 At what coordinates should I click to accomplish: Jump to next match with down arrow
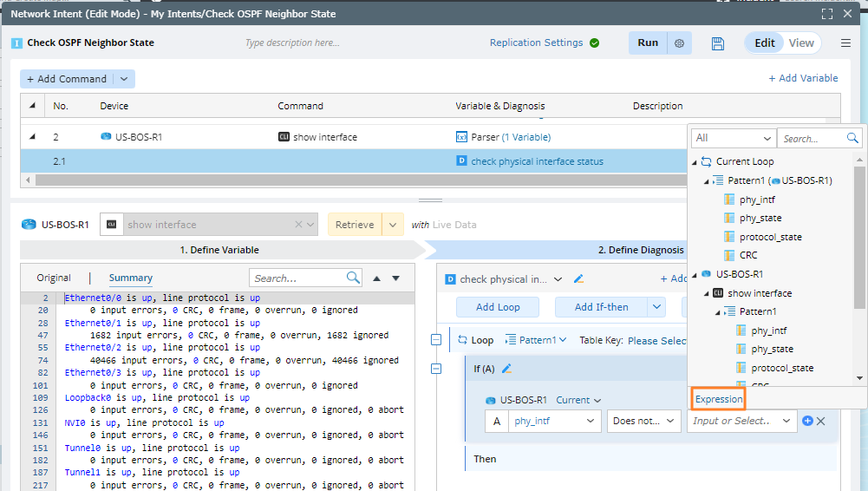396,278
